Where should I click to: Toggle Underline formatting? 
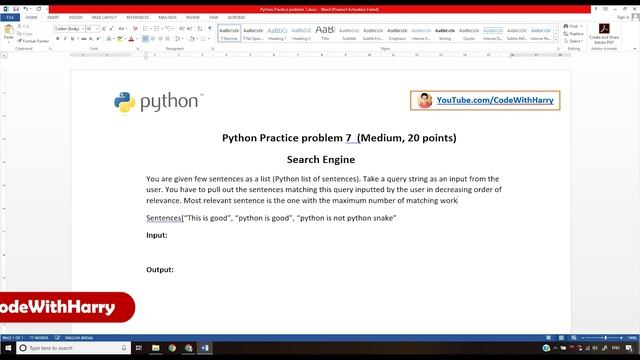coord(73,39)
